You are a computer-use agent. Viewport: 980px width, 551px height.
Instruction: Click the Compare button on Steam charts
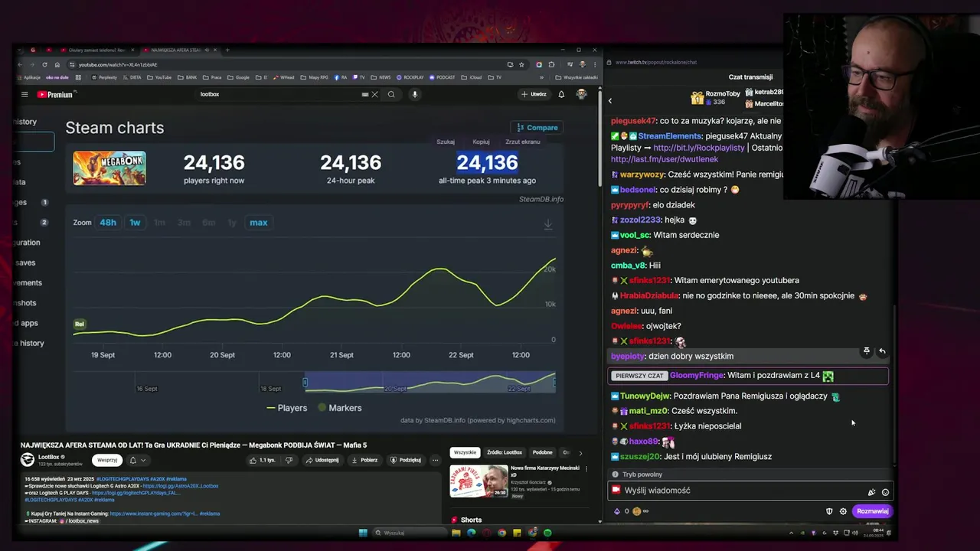[537, 128]
